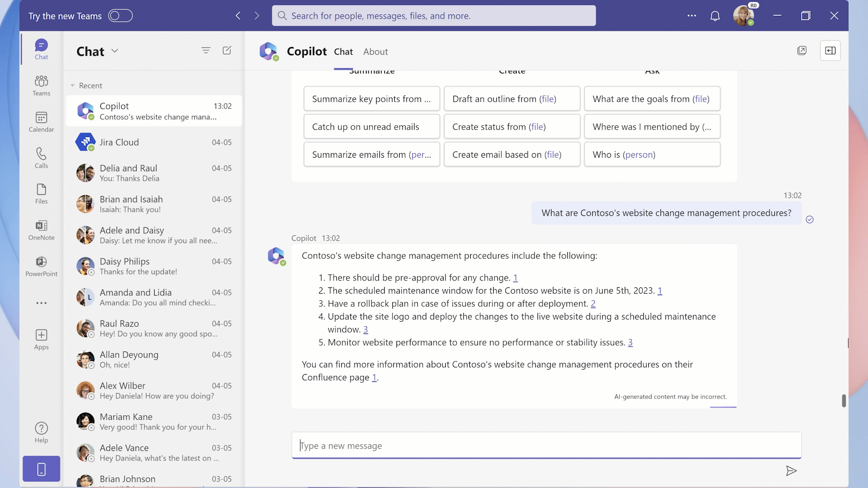The height and width of the screenshot is (488, 868).
Task: Click the Summarize key points button
Action: [x=371, y=99]
